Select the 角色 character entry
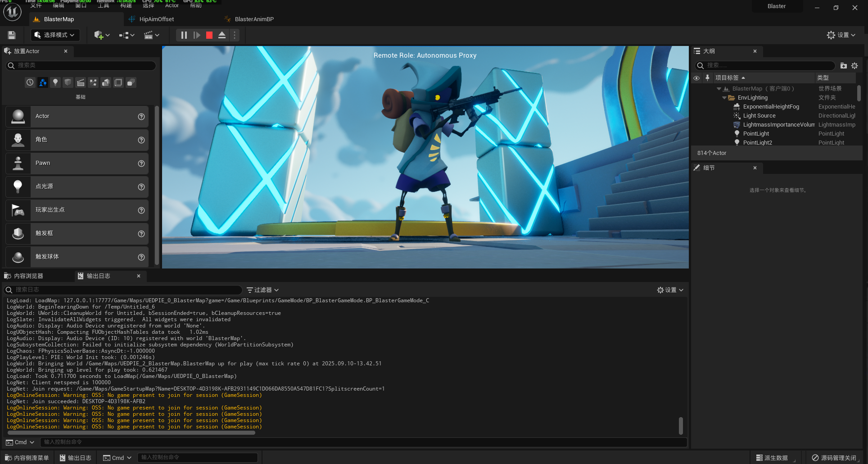Viewport: 868px width, 464px height. point(77,140)
